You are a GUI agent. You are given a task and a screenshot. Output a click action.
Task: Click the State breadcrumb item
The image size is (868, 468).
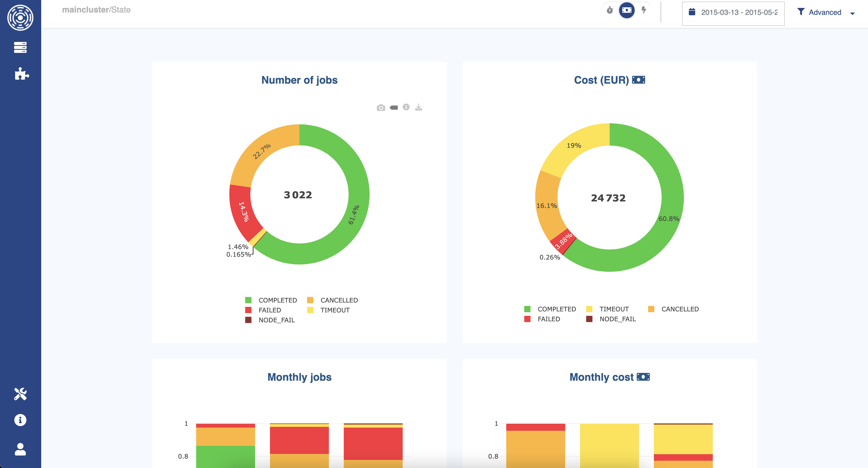tap(121, 10)
